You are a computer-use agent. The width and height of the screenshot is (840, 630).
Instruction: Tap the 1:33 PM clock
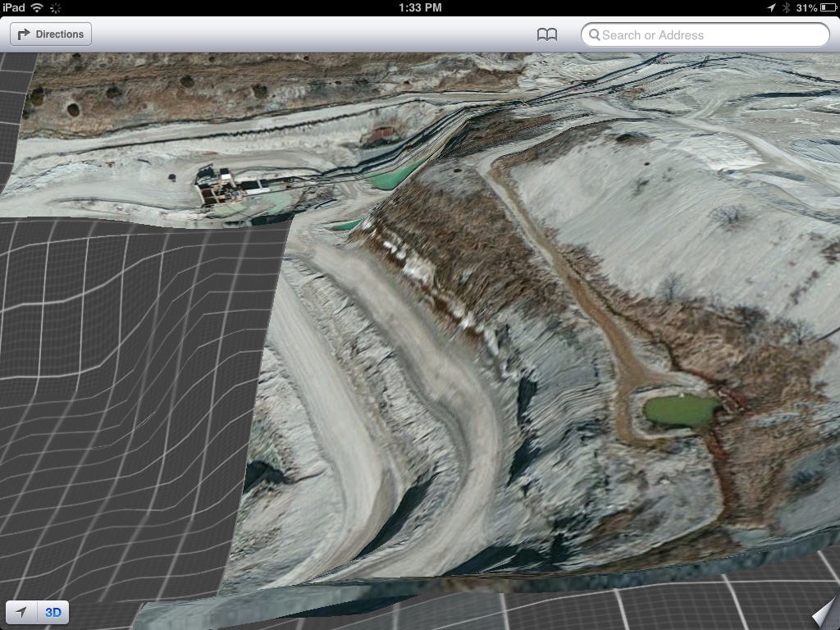click(x=420, y=7)
